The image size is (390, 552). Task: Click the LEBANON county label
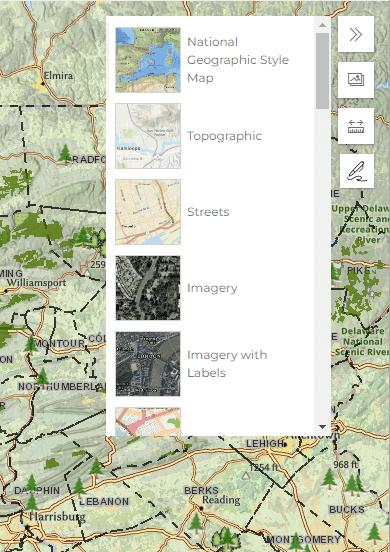(104, 501)
